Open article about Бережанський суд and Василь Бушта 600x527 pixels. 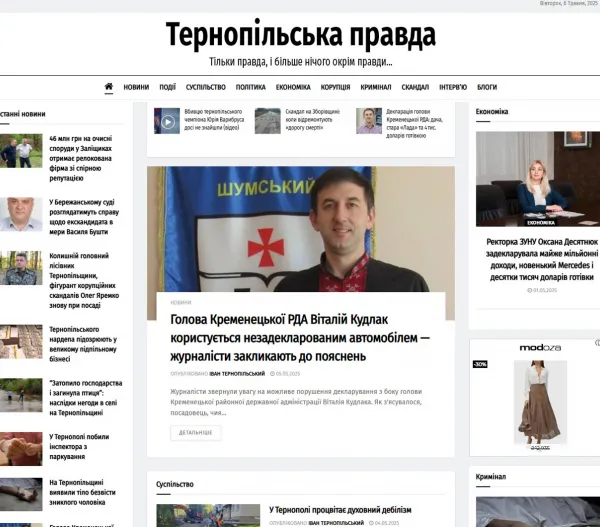click(84, 217)
